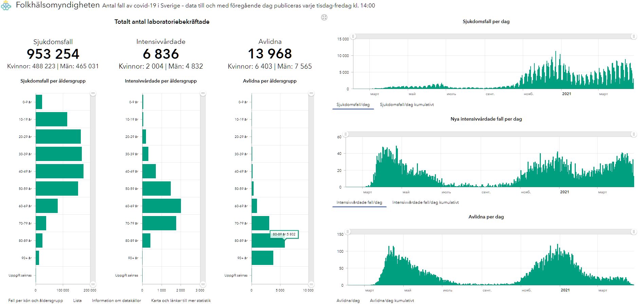Click left range handle of Nya intensivvårdade chart
Screen dimensions: 644x304
tap(346, 134)
